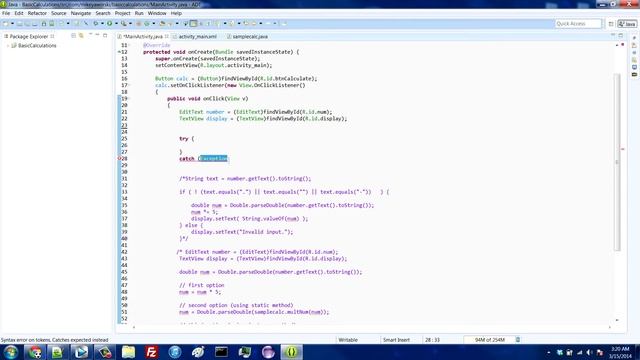640x360 pixels.
Task: Minimize the Package Explorer panel
Action: 98,36
